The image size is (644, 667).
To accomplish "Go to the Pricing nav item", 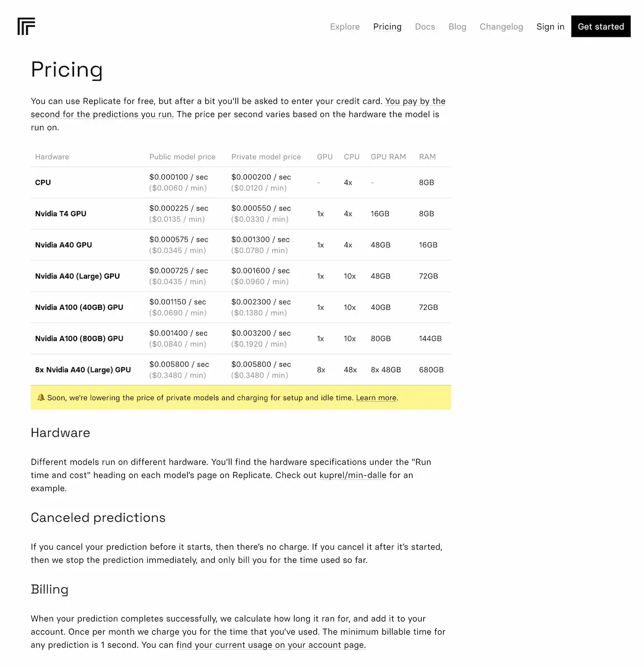I will tap(387, 27).
